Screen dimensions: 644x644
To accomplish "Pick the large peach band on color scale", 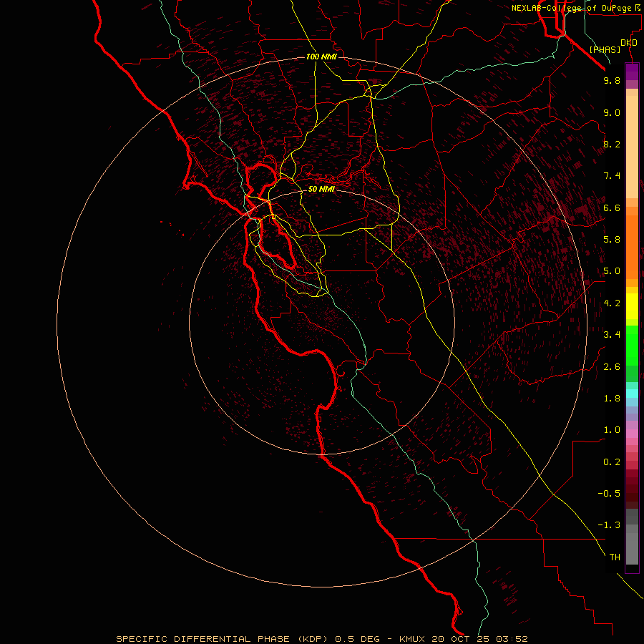I will (x=632, y=147).
